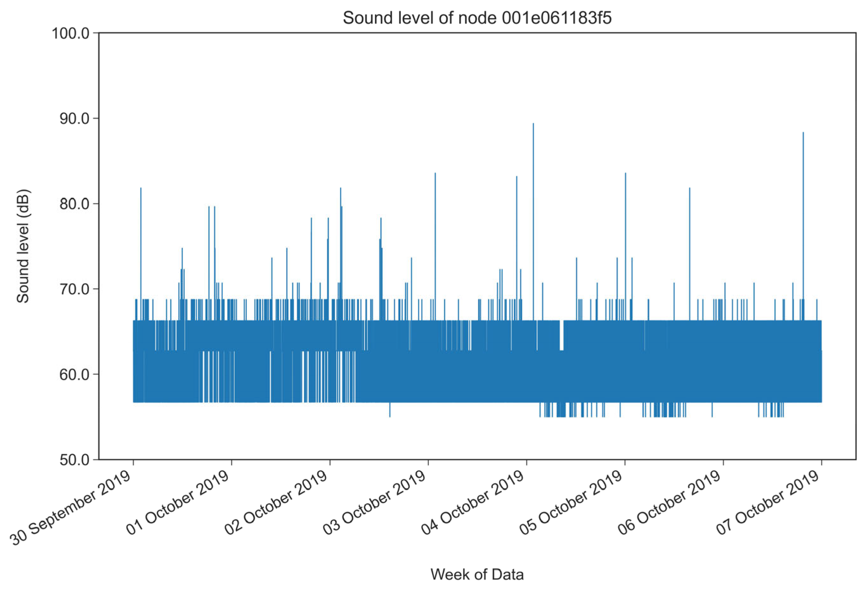868x589 pixels.
Task: Click the 100.0 y-axis tick label
Action: point(71,34)
